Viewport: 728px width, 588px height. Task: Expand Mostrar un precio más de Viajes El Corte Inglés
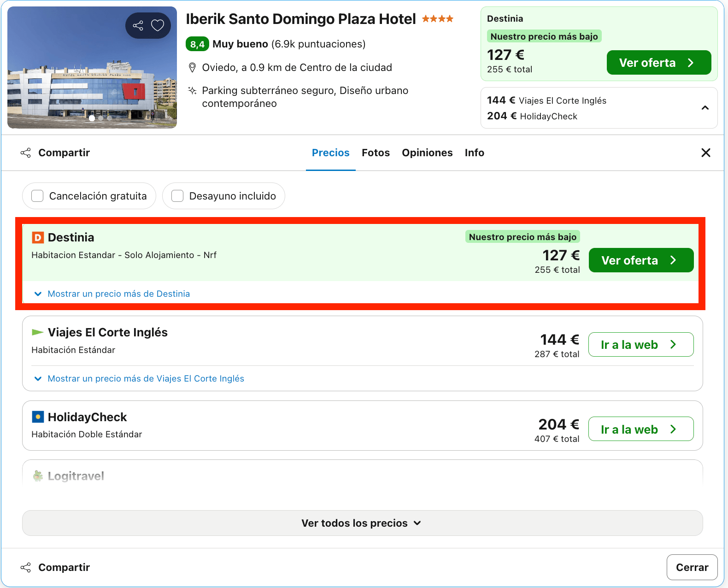(140, 379)
